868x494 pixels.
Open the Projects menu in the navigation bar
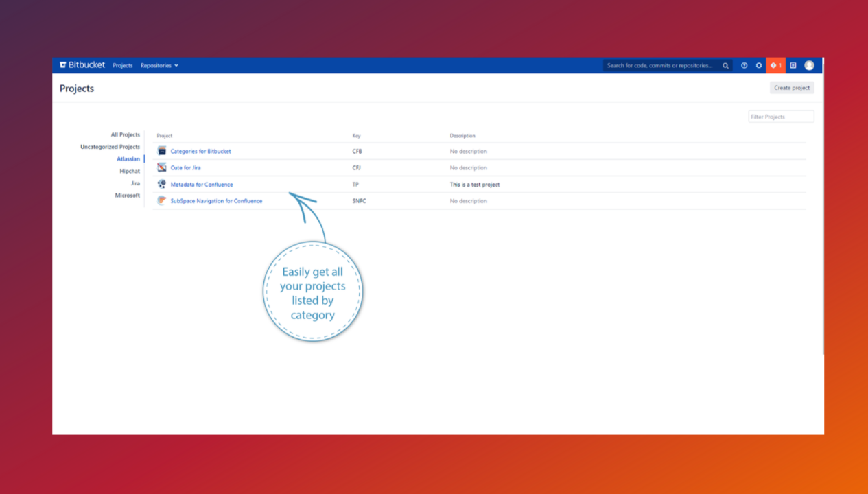pos(123,65)
